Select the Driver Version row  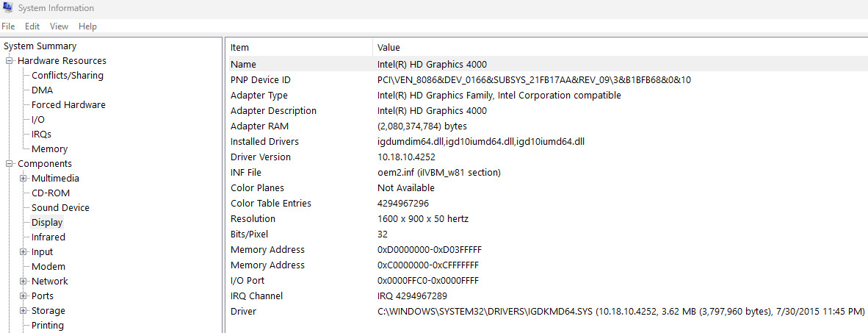pos(547,157)
